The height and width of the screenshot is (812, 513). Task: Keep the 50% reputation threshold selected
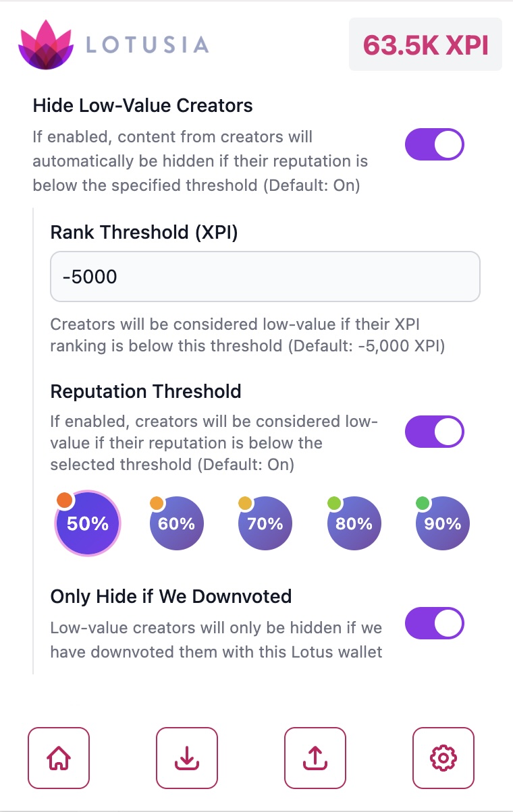point(87,523)
